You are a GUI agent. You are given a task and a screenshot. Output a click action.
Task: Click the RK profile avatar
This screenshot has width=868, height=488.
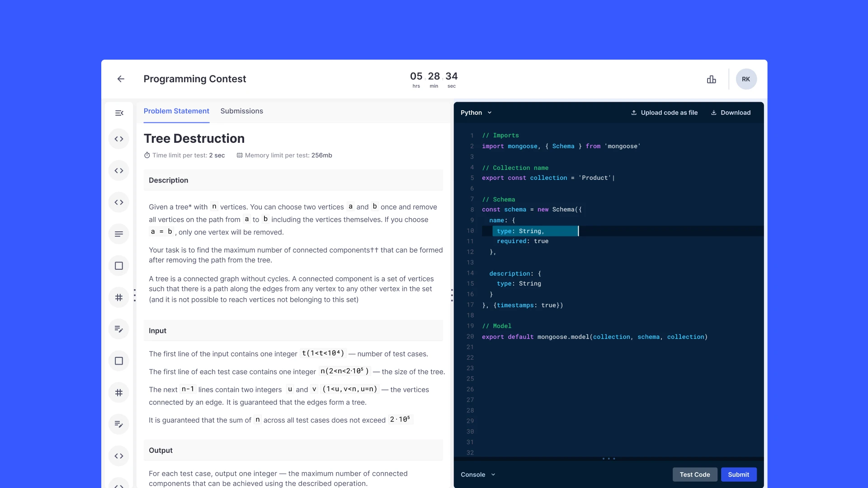[746, 79]
